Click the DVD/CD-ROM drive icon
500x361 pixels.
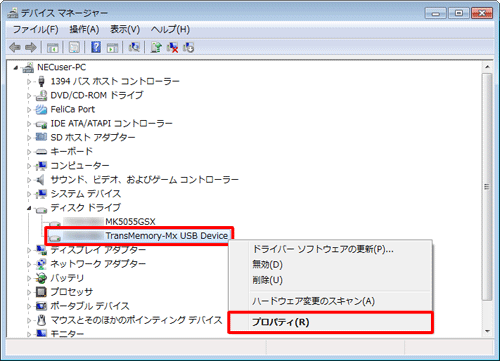(x=41, y=95)
